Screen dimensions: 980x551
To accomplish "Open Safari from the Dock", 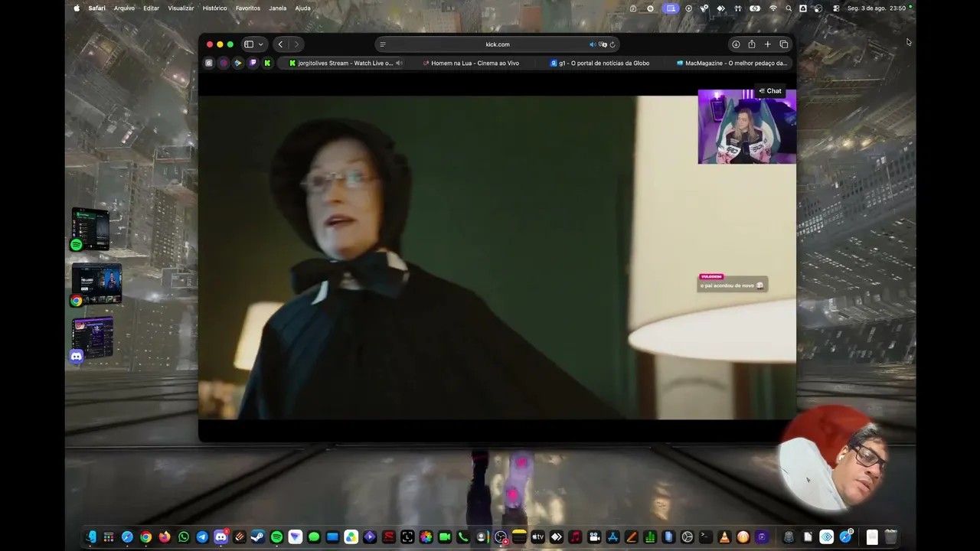I will point(127,537).
